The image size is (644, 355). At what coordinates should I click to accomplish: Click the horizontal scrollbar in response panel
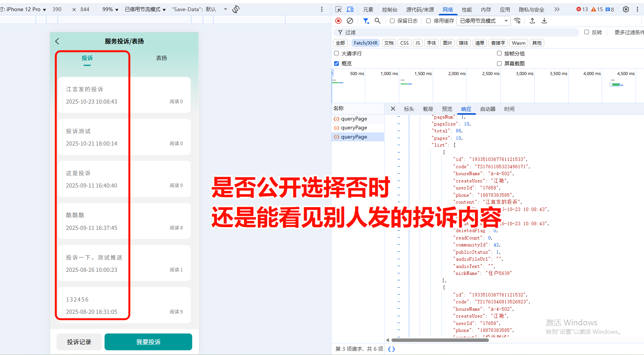440,340
